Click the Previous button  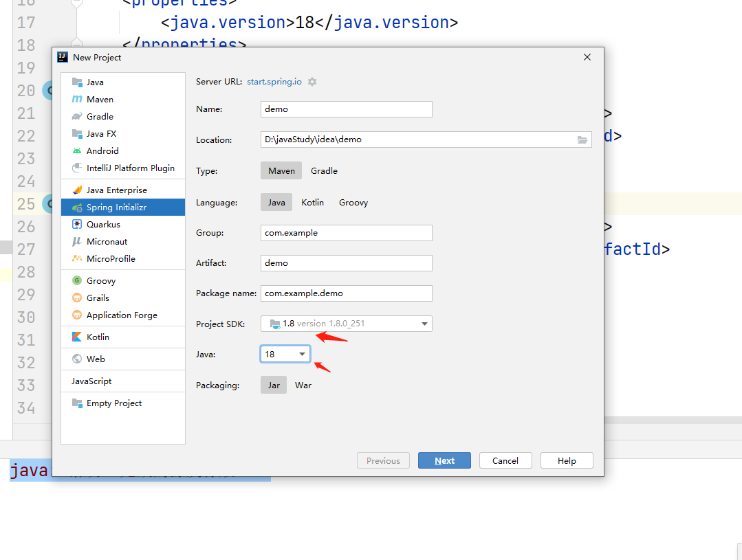coord(383,460)
